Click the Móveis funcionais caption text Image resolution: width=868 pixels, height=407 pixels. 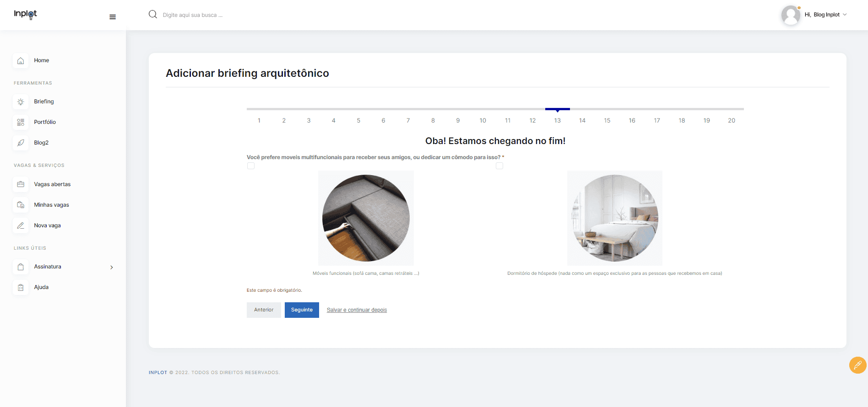point(366,273)
